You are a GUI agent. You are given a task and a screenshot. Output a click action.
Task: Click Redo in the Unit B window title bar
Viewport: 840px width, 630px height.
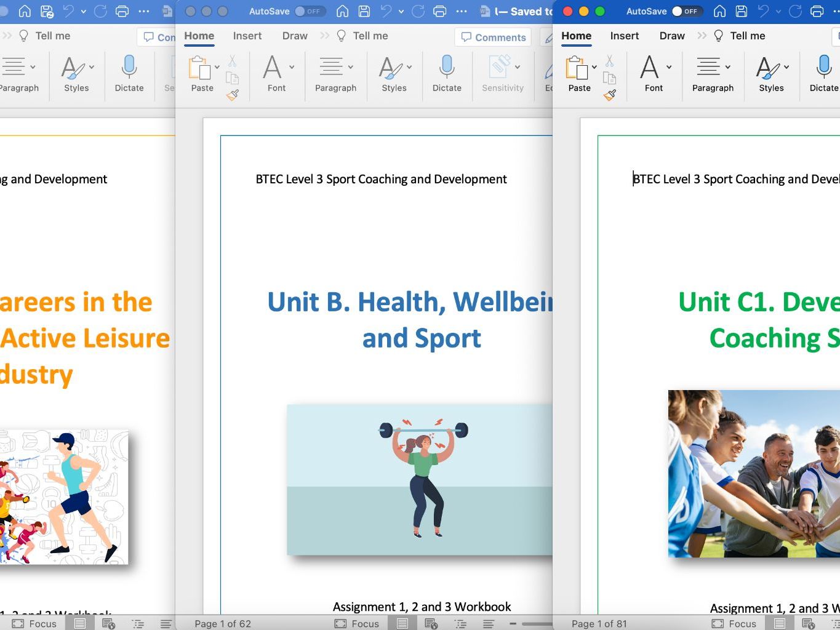[x=418, y=11]
